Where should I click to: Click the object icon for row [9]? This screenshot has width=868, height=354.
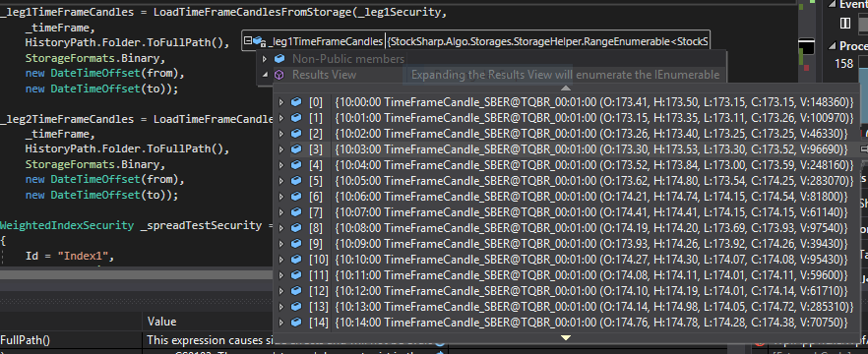pos(297,244)
